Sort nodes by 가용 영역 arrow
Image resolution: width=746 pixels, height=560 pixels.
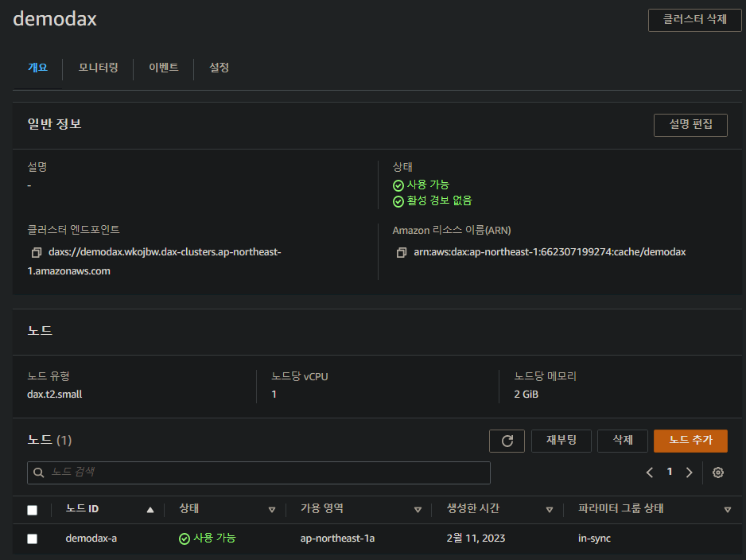click(418, 510)
